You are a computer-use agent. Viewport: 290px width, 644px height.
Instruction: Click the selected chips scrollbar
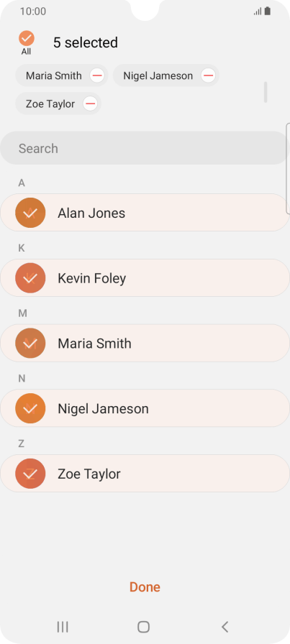coord(266,92)
